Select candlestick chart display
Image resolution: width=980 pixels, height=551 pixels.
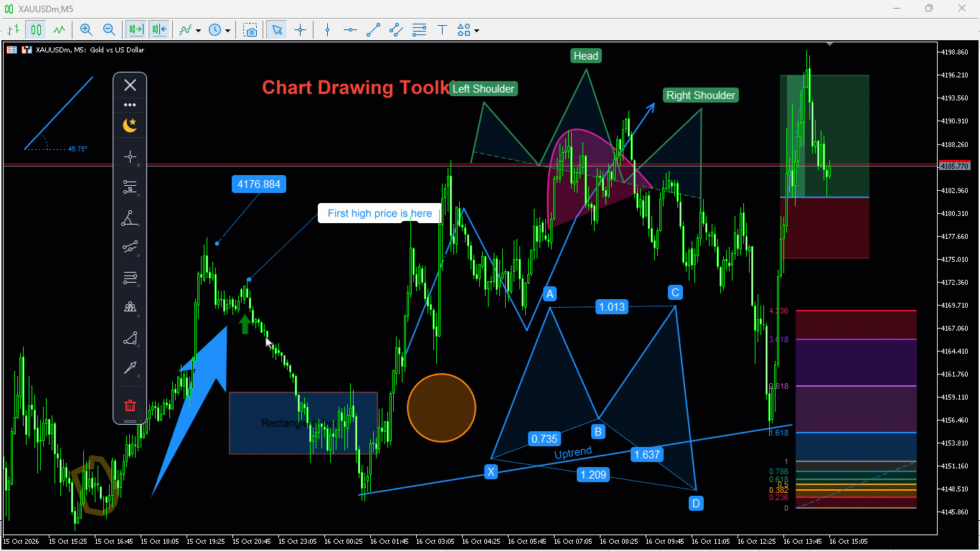coord(36,29)
